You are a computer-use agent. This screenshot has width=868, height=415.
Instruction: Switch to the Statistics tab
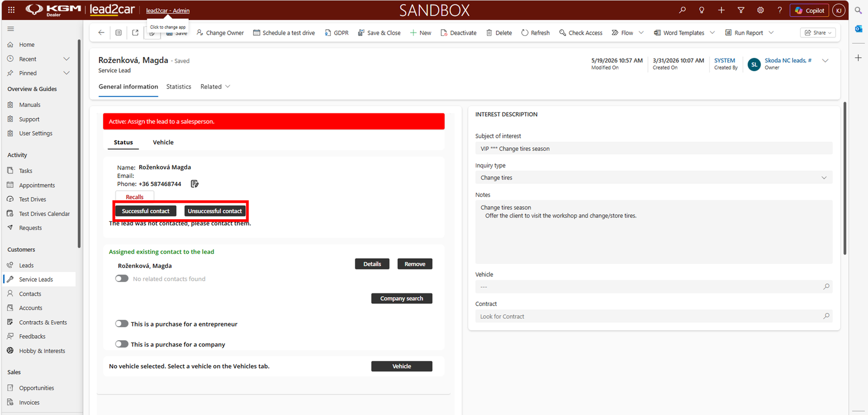pos(178,87)
